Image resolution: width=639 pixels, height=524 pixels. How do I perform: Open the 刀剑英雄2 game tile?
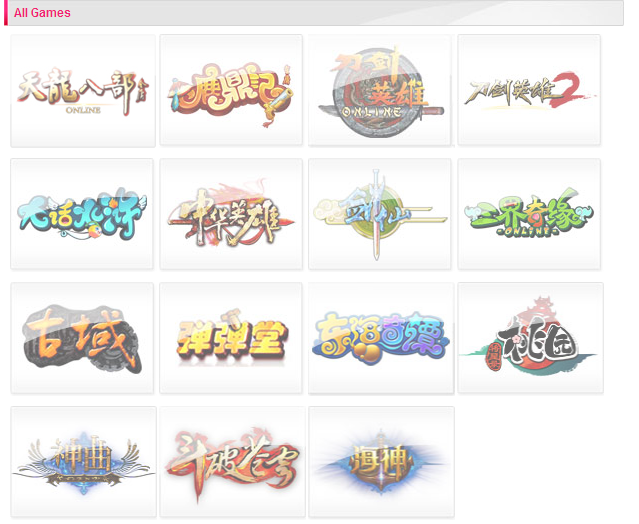click(x=529, y=90)
